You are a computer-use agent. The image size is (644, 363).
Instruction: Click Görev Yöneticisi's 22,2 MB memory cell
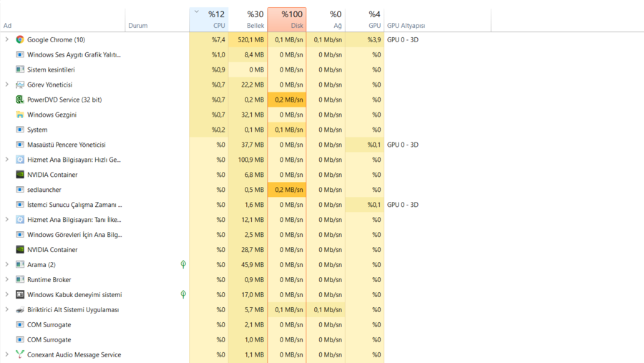tap(248, 84)
